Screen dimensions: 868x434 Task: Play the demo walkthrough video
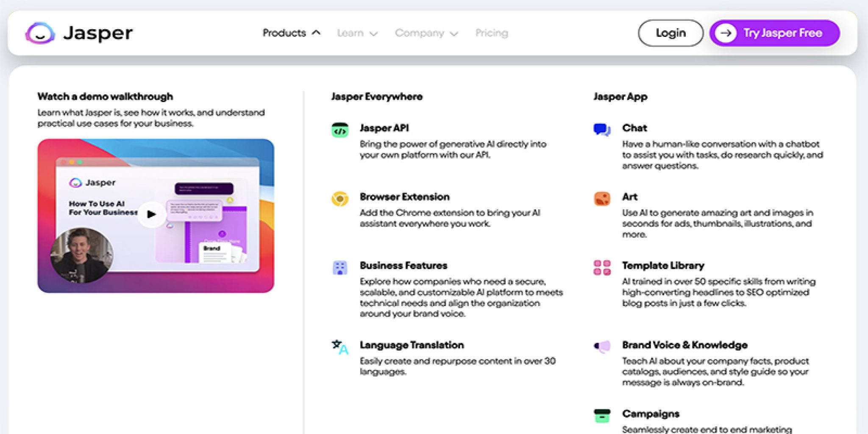(x=151, y=214)
